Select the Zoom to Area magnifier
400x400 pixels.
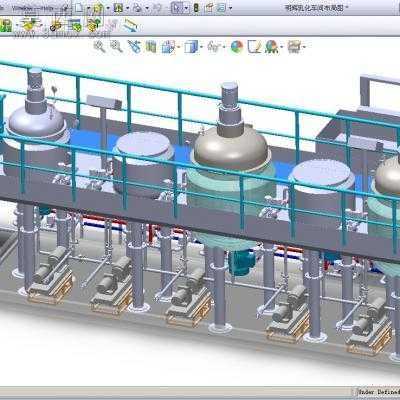[x=116, y=46]
